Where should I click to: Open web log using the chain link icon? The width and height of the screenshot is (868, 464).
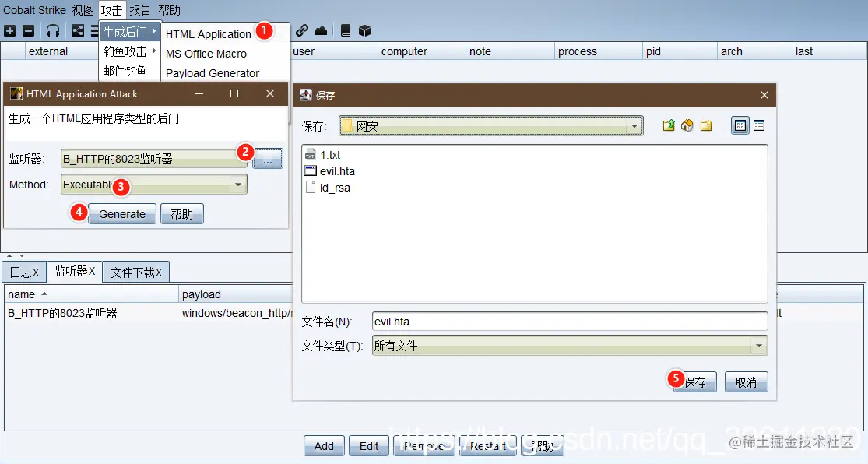(303, 30)
